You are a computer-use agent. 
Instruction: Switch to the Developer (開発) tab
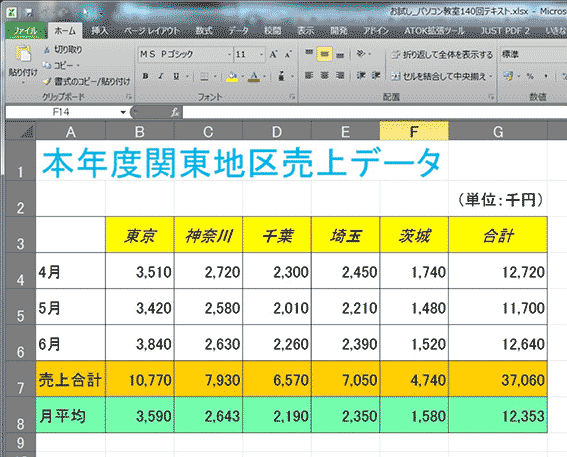(x=339, y=31)
